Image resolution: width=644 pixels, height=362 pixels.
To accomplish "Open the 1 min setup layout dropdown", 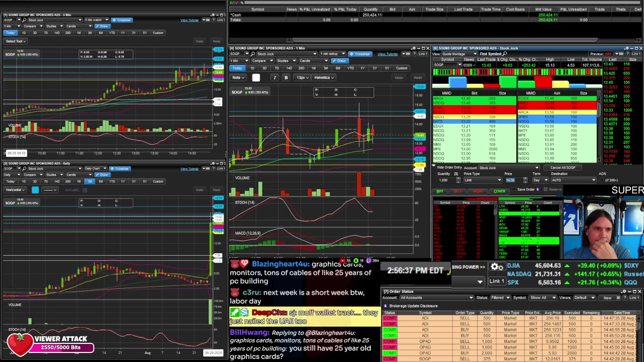I will (332, 54).
